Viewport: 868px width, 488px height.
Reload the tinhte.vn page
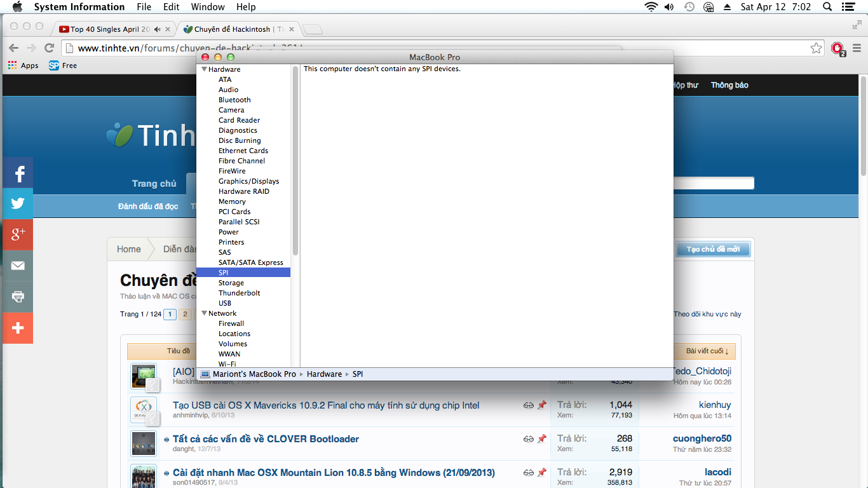[49, 48]
